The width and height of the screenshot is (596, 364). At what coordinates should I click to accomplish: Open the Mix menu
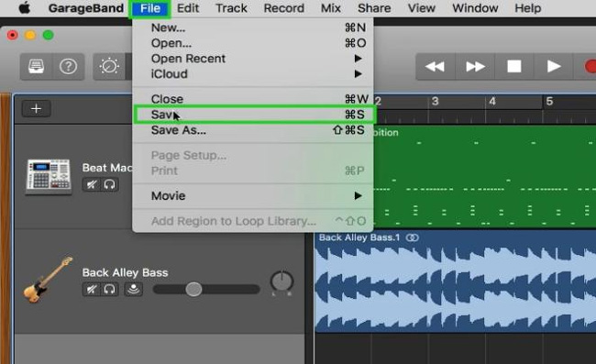point(331,8)
